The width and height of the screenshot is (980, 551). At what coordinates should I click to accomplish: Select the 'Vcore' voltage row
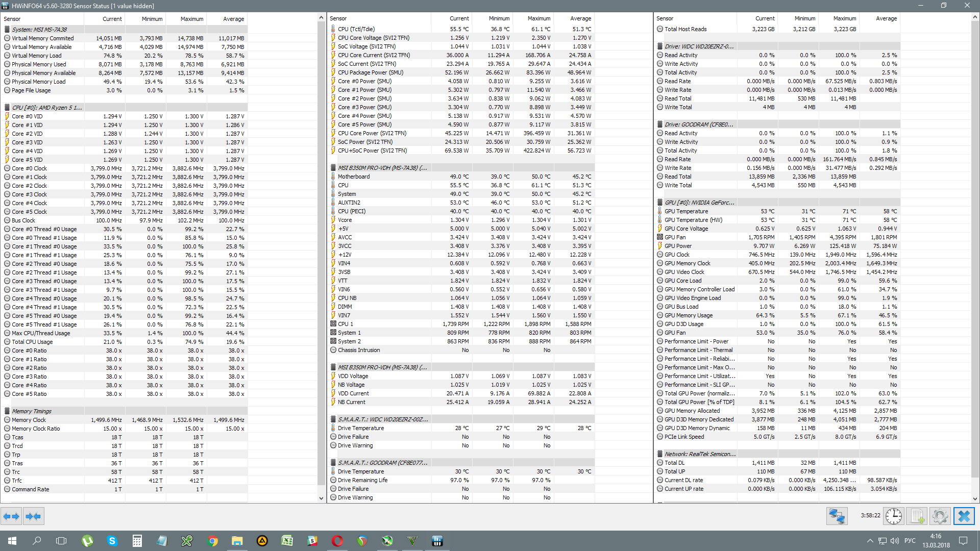click(x=462, y=220)
